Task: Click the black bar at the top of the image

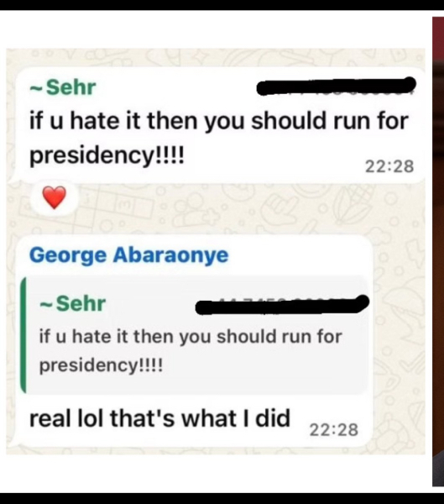Action: click(222, 5)
